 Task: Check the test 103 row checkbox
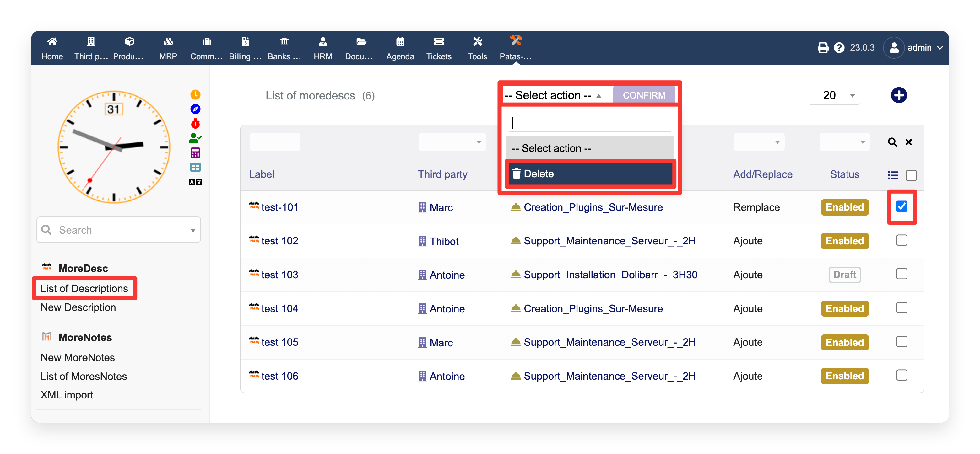click(x=901, y=274)
